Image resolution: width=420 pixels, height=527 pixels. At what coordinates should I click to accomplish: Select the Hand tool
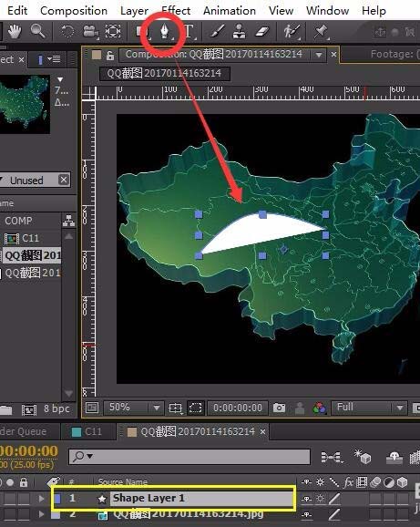(x=15, y=31)
